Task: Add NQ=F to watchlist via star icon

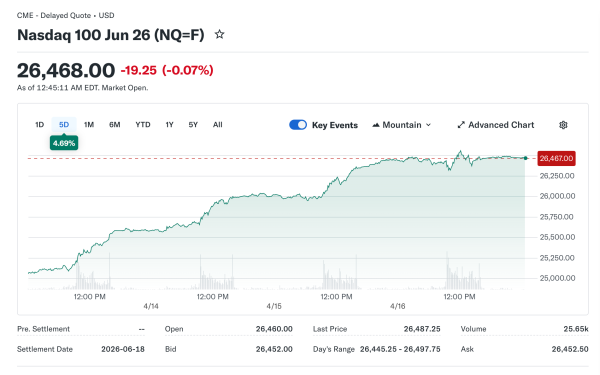Action: coord(219,34)
